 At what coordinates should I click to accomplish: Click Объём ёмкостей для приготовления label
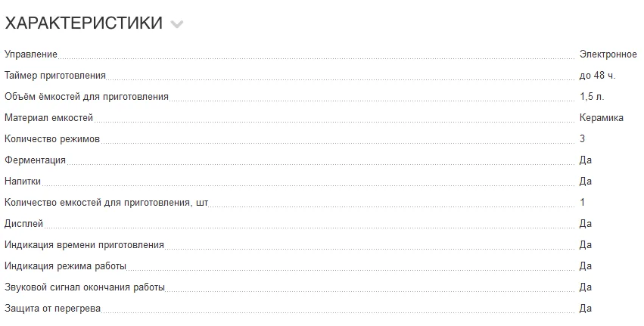[x=86, y=97]
